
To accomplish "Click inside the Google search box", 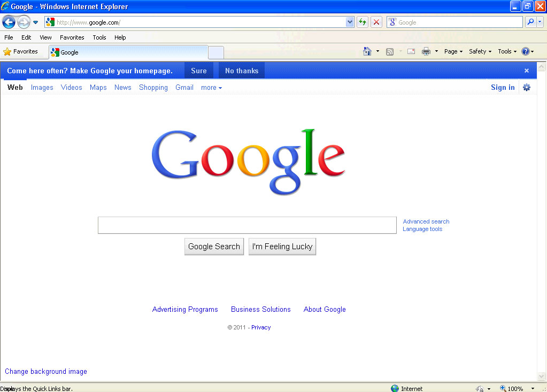I will (x=247, y=225).
